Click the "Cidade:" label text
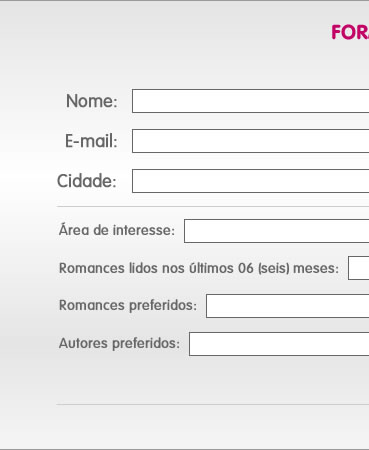369x450 pixels. pyautogui.click(x=87, y=181)
